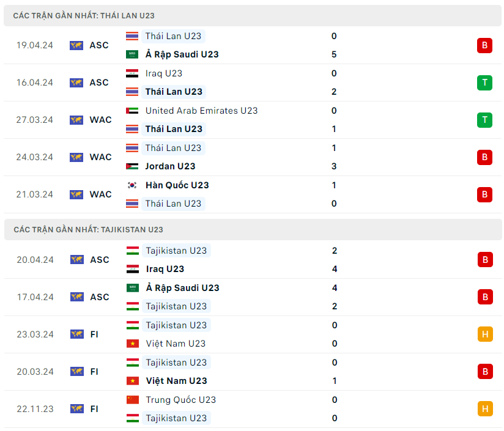This screenshot has width=504, height=431.
Task: Click the 'Các trận gần nhất: Tajikistan U23' header
Action: pyautogui.click(x=88, y=230)
